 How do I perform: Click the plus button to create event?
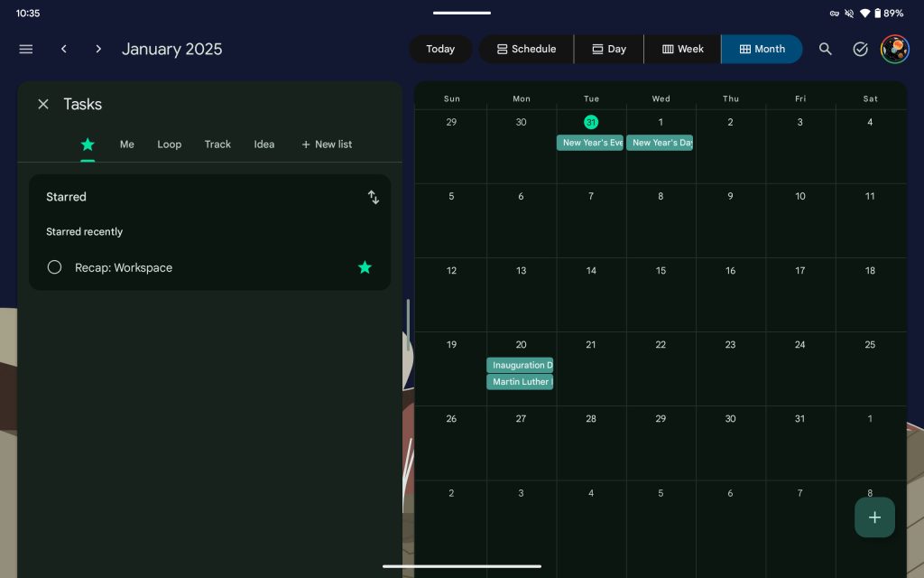(x=873, y=517)
